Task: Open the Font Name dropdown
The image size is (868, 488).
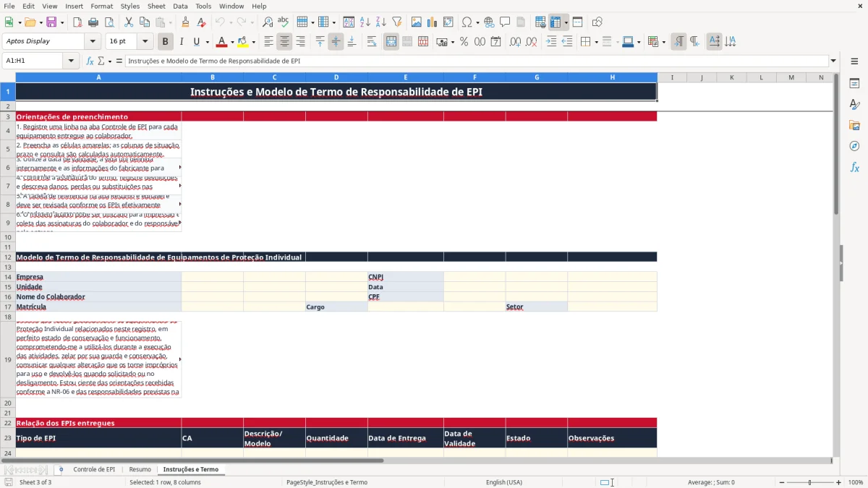Action: click(x=92, y=41)
